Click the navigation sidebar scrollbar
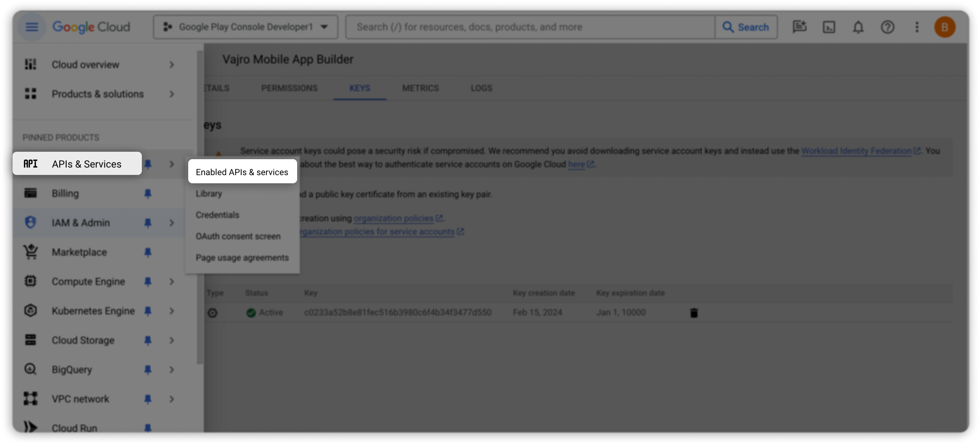This screenshot has height=445, width=980. tap(200, 207)
